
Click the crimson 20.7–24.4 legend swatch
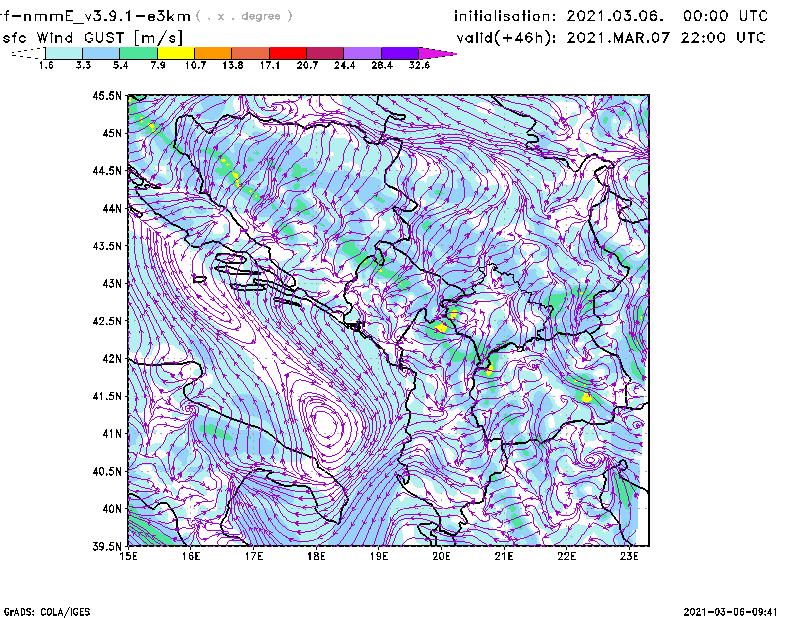[x=325, y=53]
